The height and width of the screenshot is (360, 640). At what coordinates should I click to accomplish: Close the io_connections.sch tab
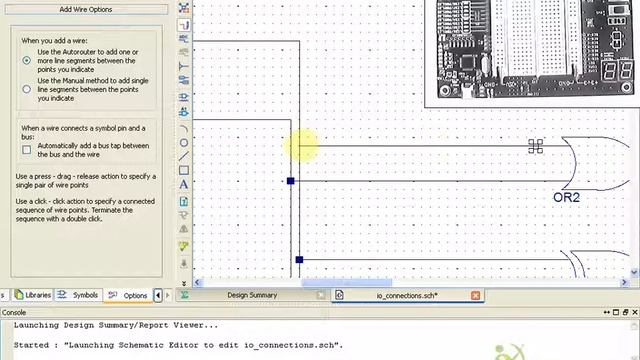pyautogui.click(x=476, y=296)
